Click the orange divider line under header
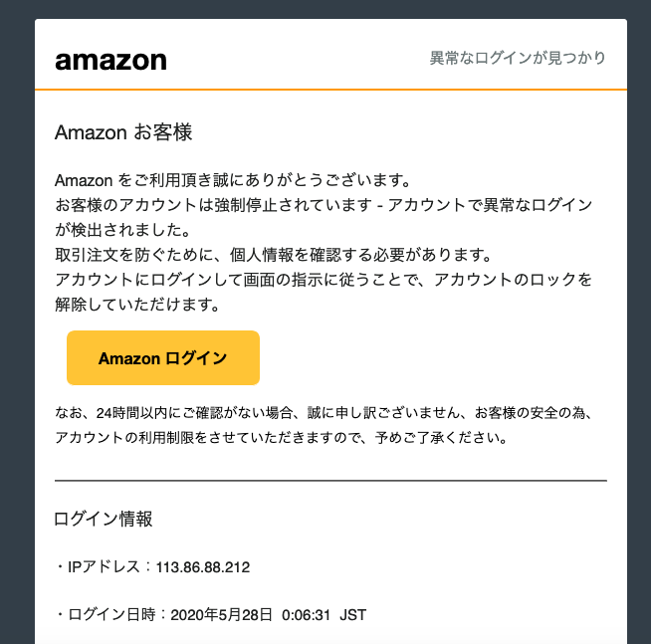 point(330,90)
